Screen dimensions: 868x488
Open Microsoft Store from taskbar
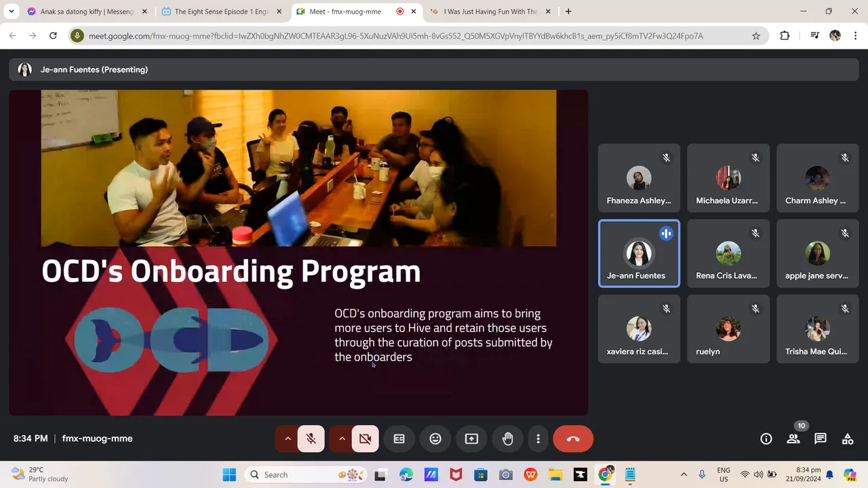tap(481, 474)
